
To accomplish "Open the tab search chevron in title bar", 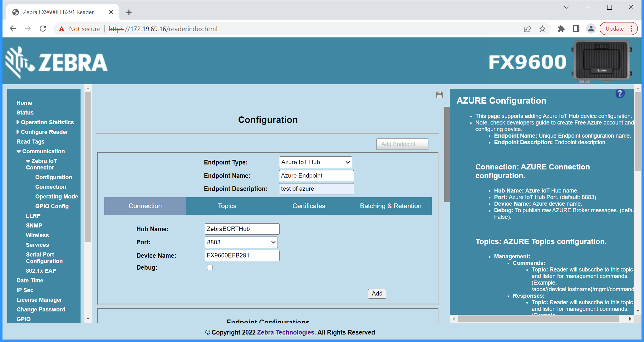I will click(566, 7).
